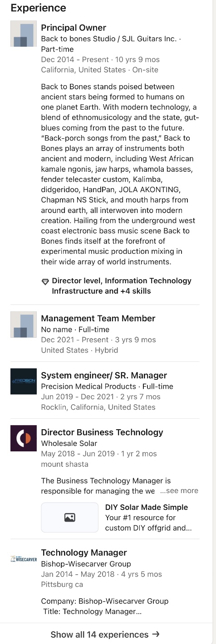Viewport: 216px width, 644px height.
Task: Open the DIY Solar media image thumbnail
Action: (70, 517)
